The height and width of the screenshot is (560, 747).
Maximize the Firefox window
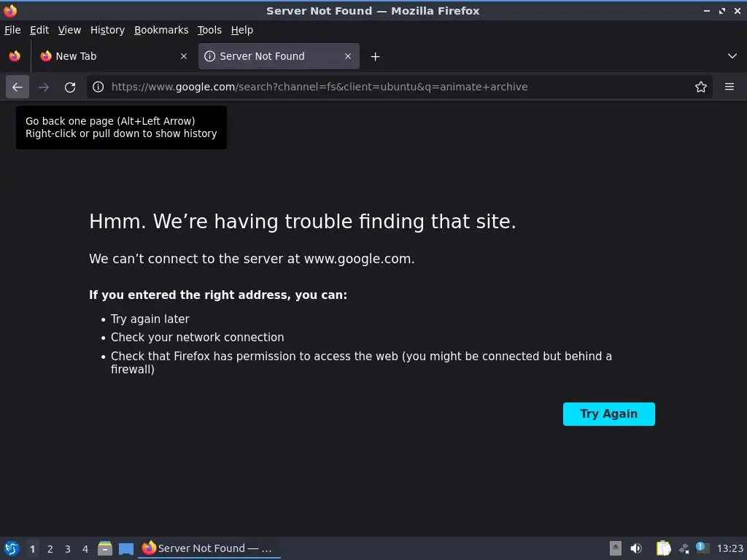[722, 10]
